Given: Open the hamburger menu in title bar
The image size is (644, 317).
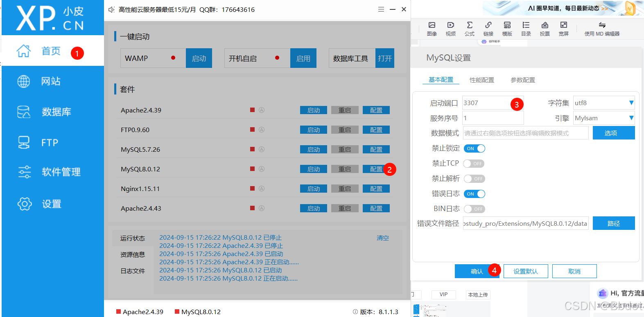Looking at the screenshot, I should (x=381, y=9).
